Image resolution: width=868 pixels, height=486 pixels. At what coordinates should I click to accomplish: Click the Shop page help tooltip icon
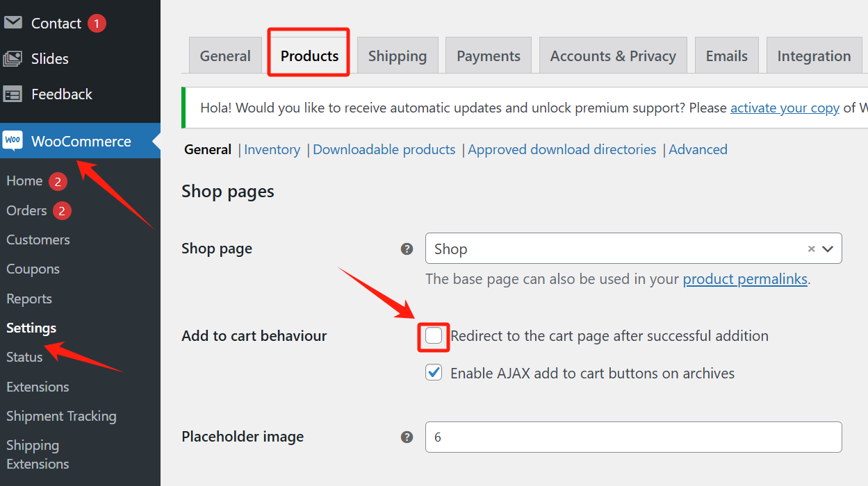point(407,248)
